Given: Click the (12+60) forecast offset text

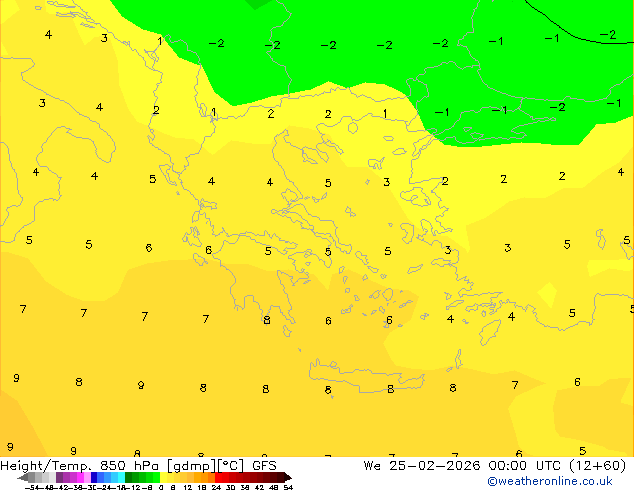Looking at the screenshot, I should click(598, 466).
